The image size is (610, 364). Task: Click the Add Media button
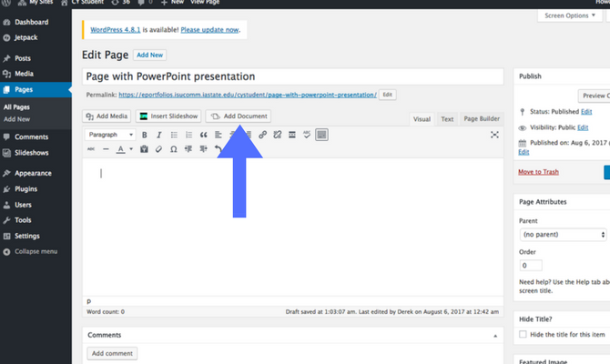tap(107, 116)
